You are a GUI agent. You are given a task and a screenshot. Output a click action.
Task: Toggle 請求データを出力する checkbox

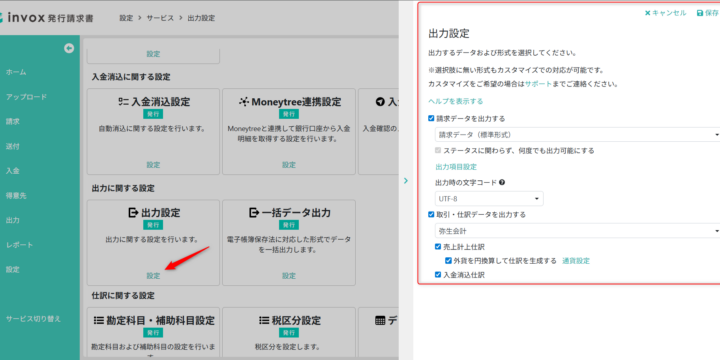[x=431, y=118]
